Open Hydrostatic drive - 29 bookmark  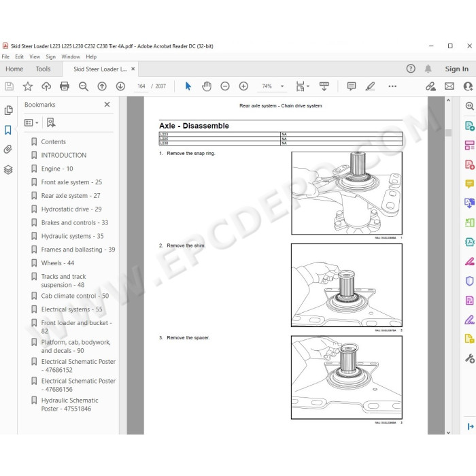pyautogui.click(x=71, y=209)
